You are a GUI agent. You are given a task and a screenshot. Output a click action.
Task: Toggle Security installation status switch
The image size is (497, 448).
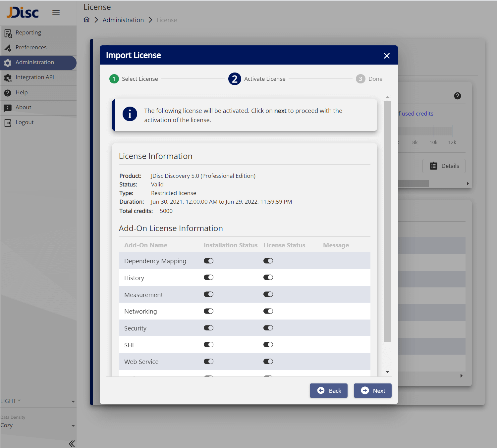[x=208, y=328]
